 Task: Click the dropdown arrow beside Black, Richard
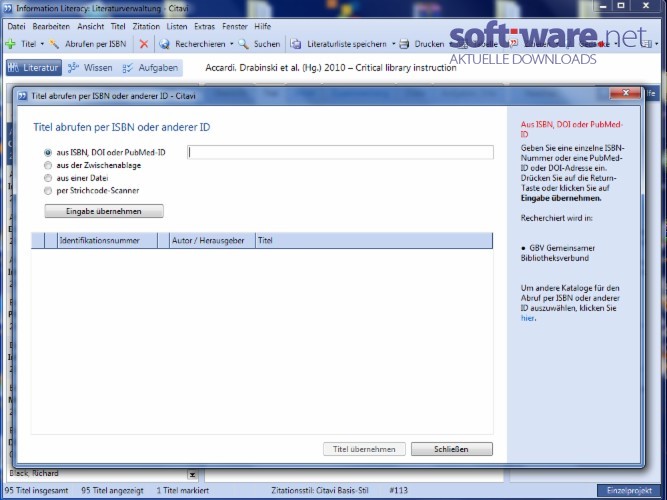[x=192, y=474]
